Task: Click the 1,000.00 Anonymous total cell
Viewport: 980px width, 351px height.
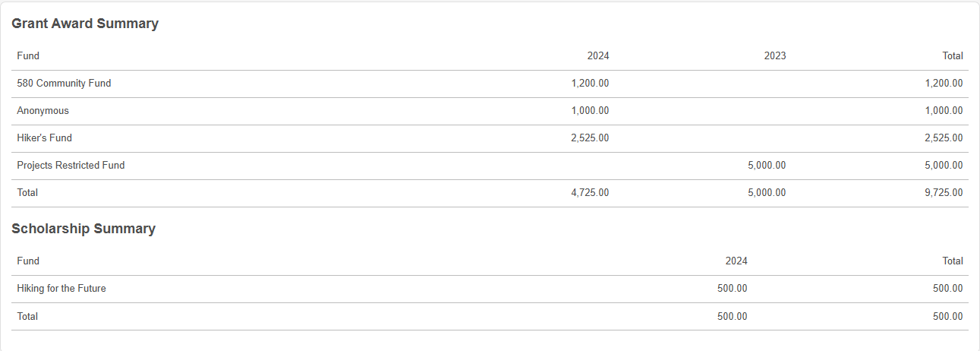Action: [x=944, y=111]
